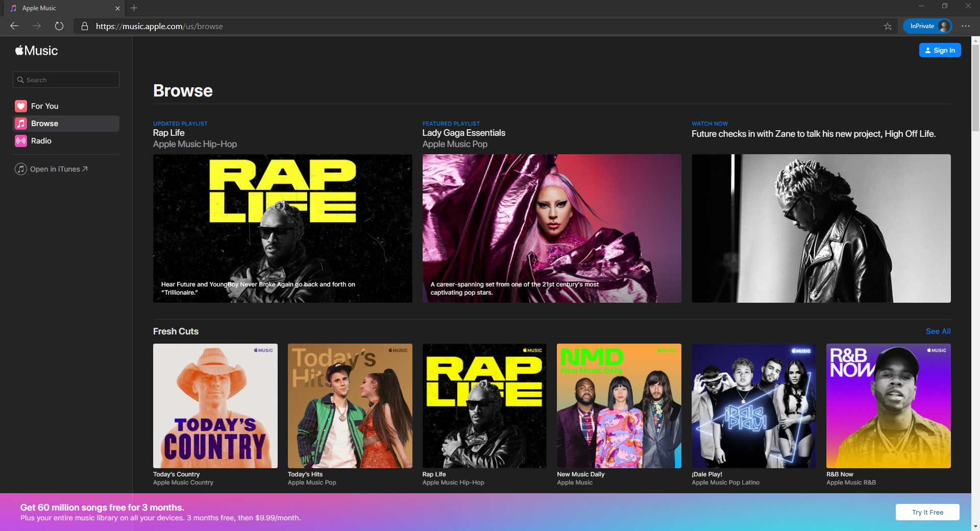The width and height of the screenshot is (980, 531).
Task: Click Open in iTunes link
Action: point(59,169)
